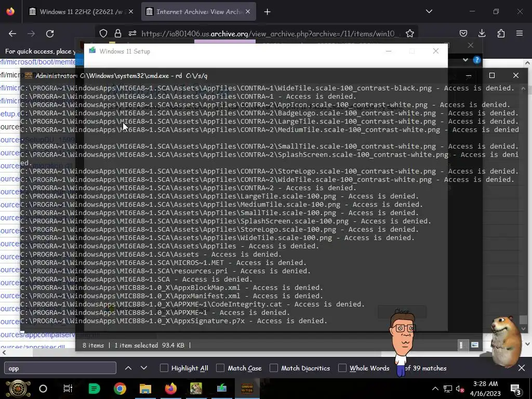The width and height of the screenshot is (532, 399).
Task: Select Internet Archive View Archive tab
Action: coord(198,11)
